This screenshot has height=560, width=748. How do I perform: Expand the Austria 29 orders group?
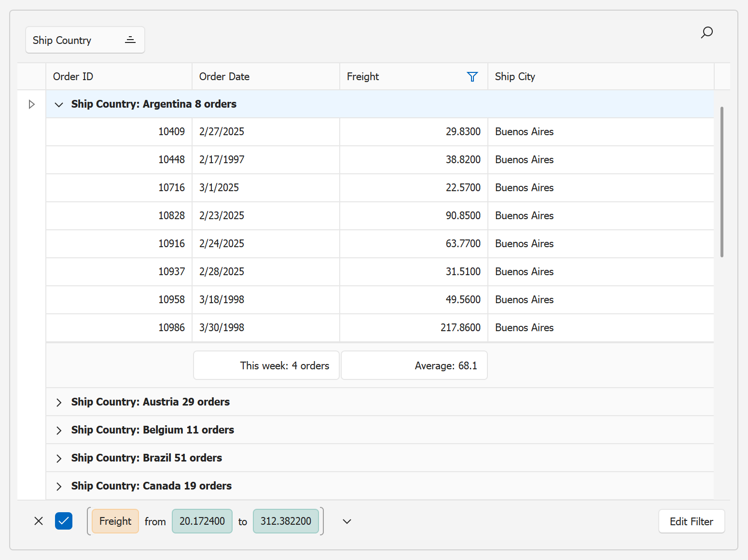click(x=59, y=403)
